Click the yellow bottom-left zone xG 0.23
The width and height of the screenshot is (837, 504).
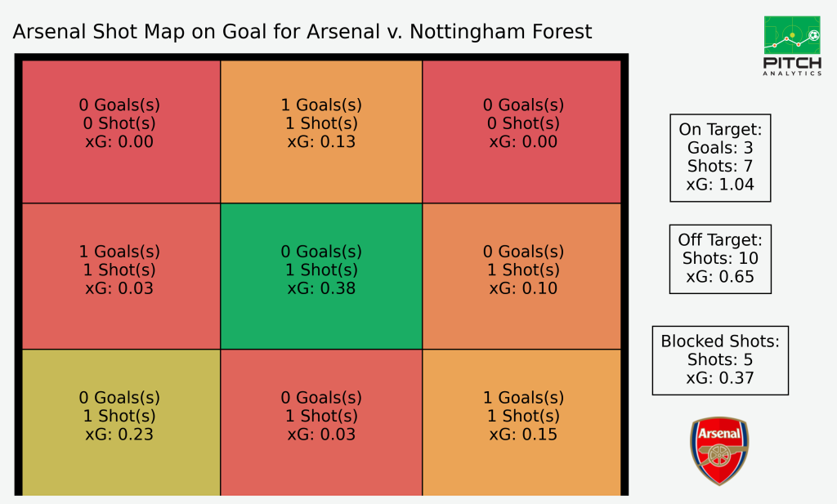point(121,422)
